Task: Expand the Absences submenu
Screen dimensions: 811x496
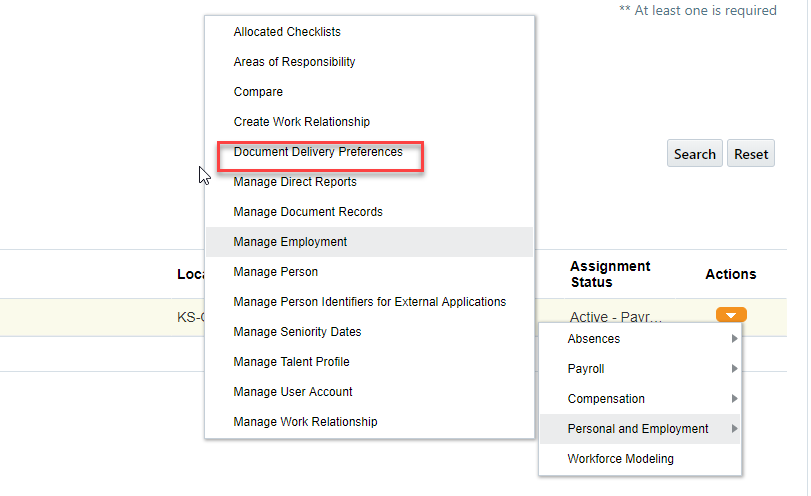Action: (x=594, y=339)
